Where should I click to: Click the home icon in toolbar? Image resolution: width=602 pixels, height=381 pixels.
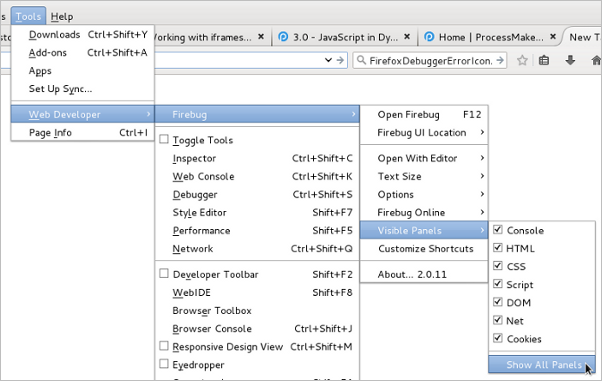596,60
